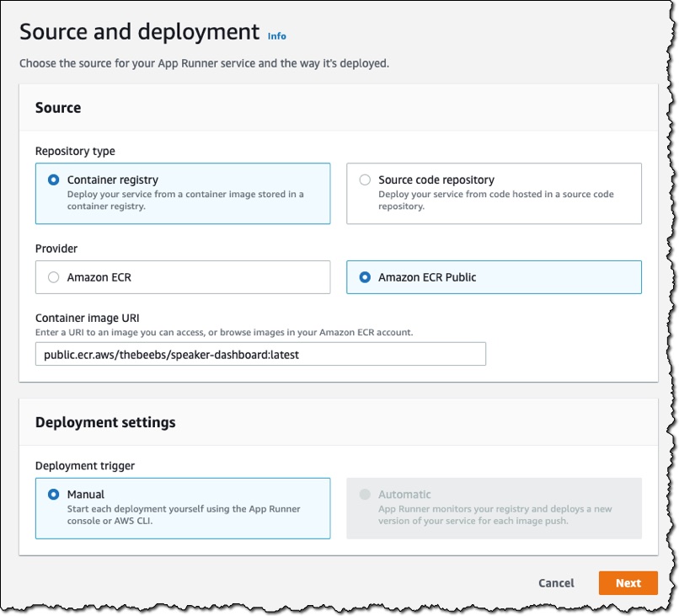679x616 pixels.
Task: Click the Provider field label
Action: click(56, 249)
